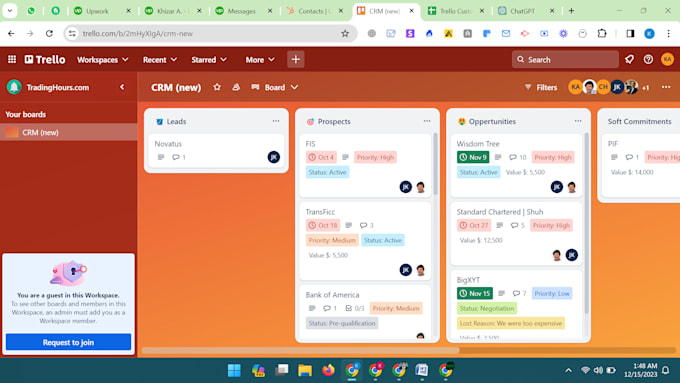Expand the Recent dropdown
Image resolution: width=680 pixels, height=383 pixels.
(160, 60)
